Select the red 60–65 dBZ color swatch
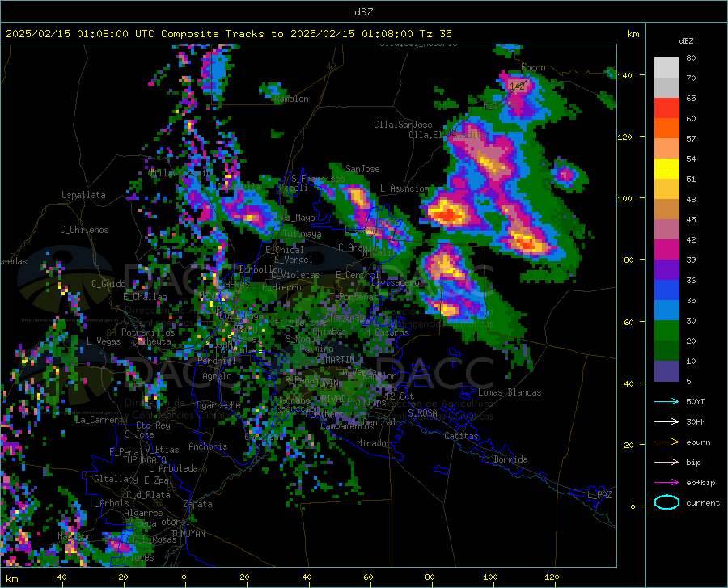 (667, 108)
